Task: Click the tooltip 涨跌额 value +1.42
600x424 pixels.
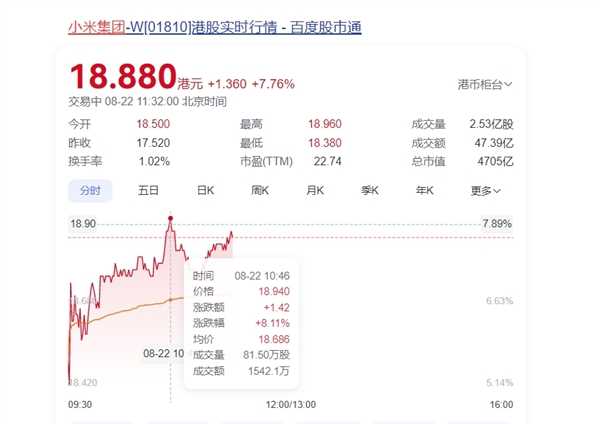Action: (x=276, y=308)
